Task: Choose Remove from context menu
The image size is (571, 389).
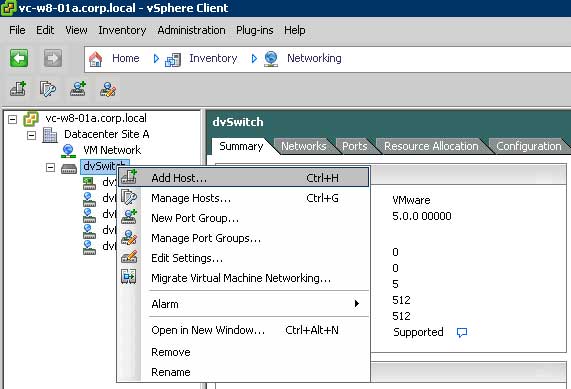Action: click(x=243, y=352)
